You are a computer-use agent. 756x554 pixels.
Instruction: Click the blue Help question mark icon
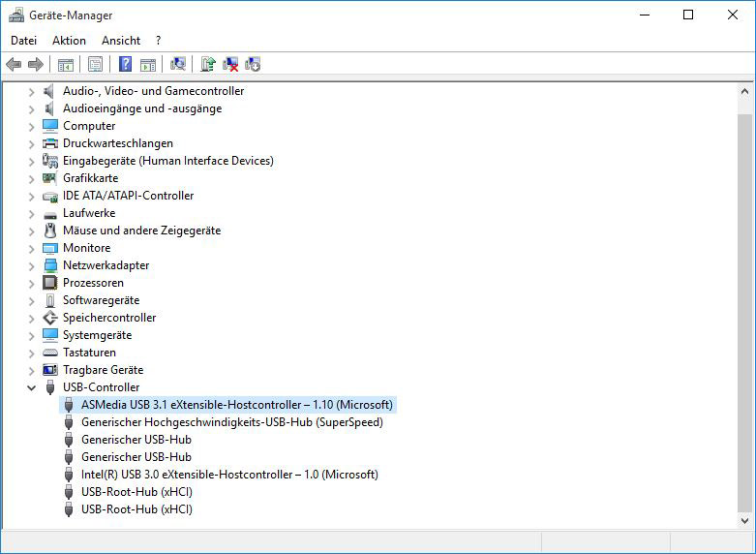pos(125,64)
